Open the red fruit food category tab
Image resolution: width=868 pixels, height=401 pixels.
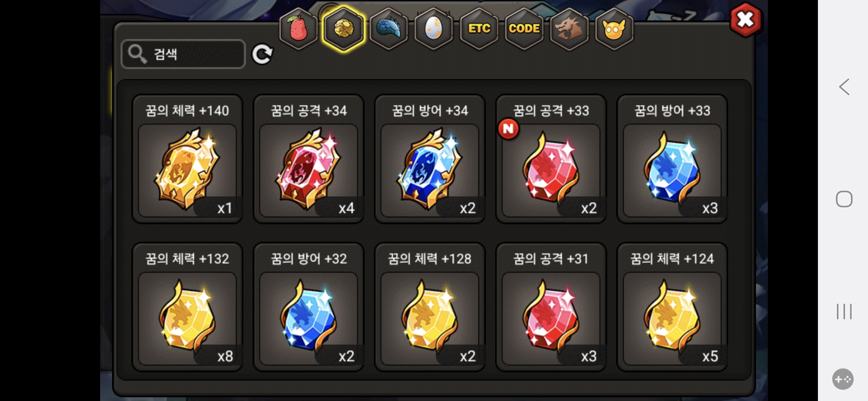[299, 29]
